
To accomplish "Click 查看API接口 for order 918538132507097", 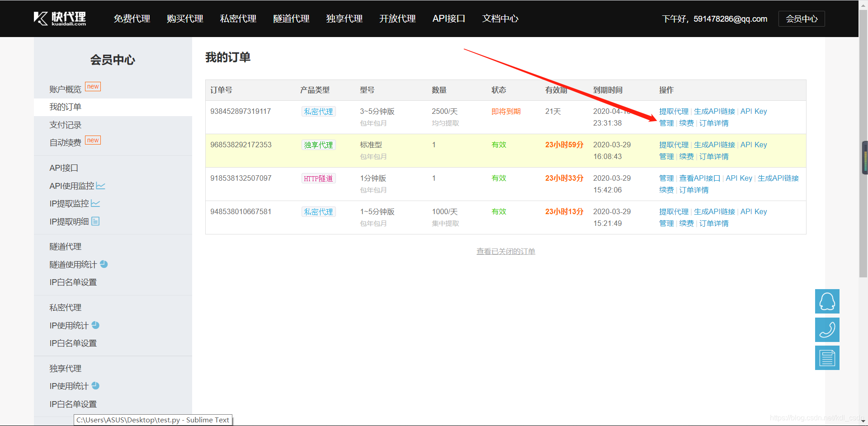I will [x=699, y=178].
